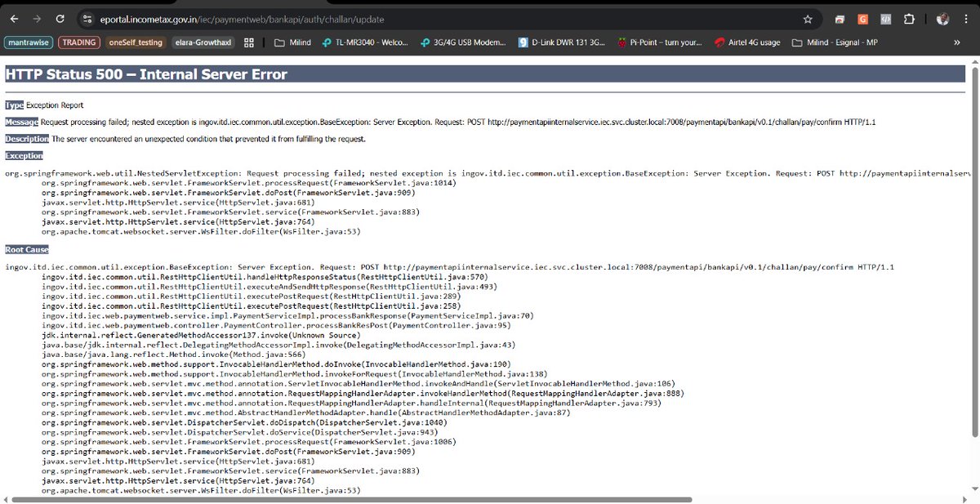Bookmark this page with the star icon
This screenshot has height=504, width=980.
[x=808, y=19]
